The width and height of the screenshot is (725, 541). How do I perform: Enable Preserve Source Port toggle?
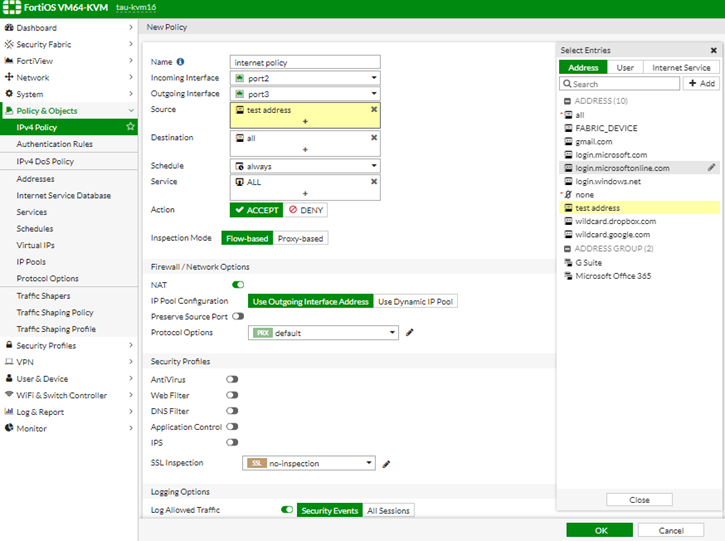[x=238, y=316]
